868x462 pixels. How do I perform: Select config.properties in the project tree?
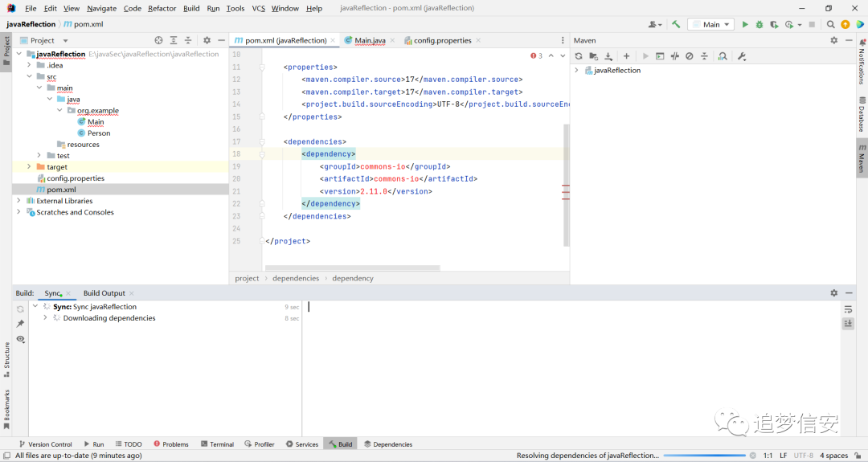click(76, 178)
